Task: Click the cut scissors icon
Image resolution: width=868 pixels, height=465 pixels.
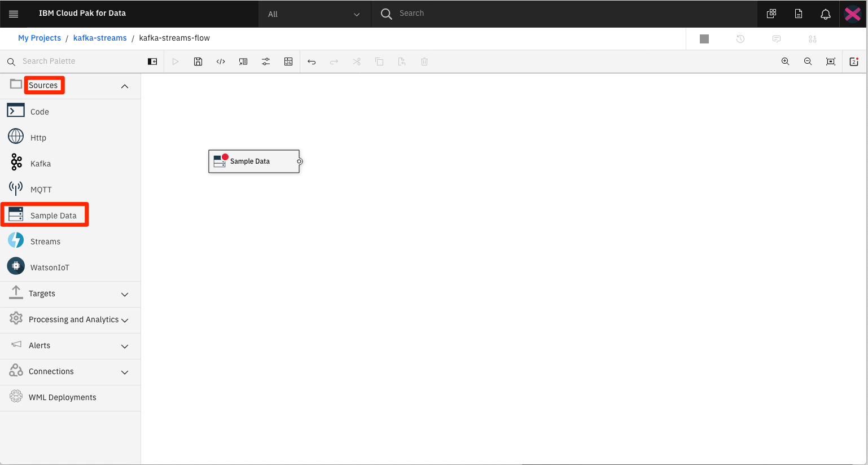Action: pyautogui.click(x=357, y=62)
